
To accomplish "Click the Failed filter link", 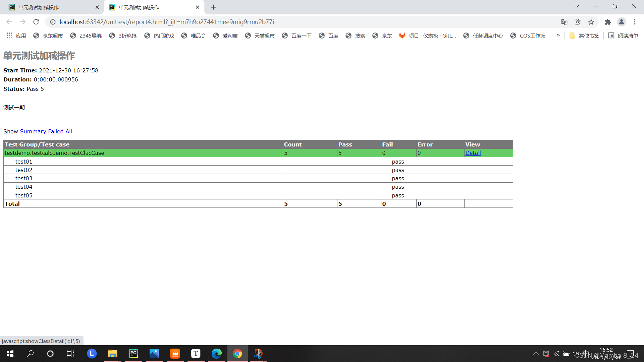I will pyautogui.click(x=56, y=131).
